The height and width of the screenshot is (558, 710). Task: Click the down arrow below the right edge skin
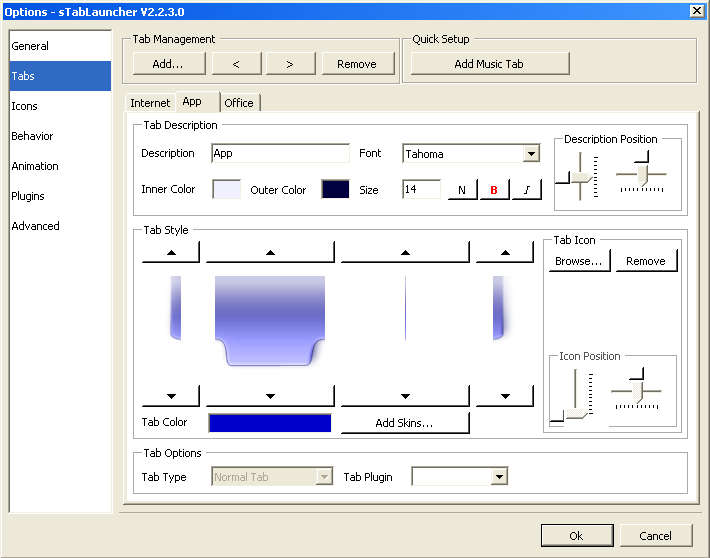pyautogui.click(x=504, y=395)
